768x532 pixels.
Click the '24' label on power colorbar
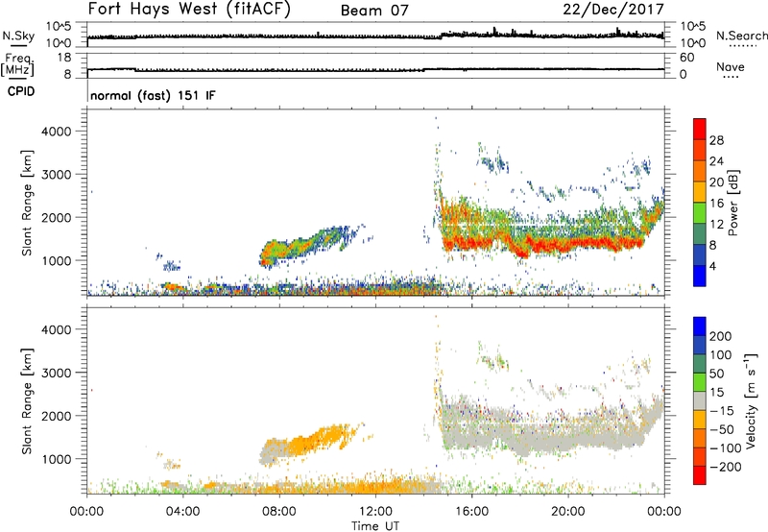click(x=716, y=161)
